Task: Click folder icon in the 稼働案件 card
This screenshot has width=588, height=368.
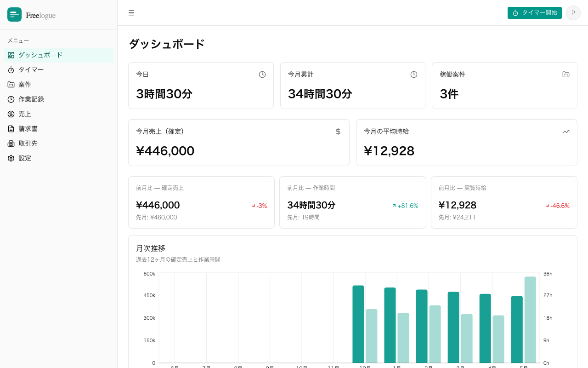Action: tap(566, 75)
